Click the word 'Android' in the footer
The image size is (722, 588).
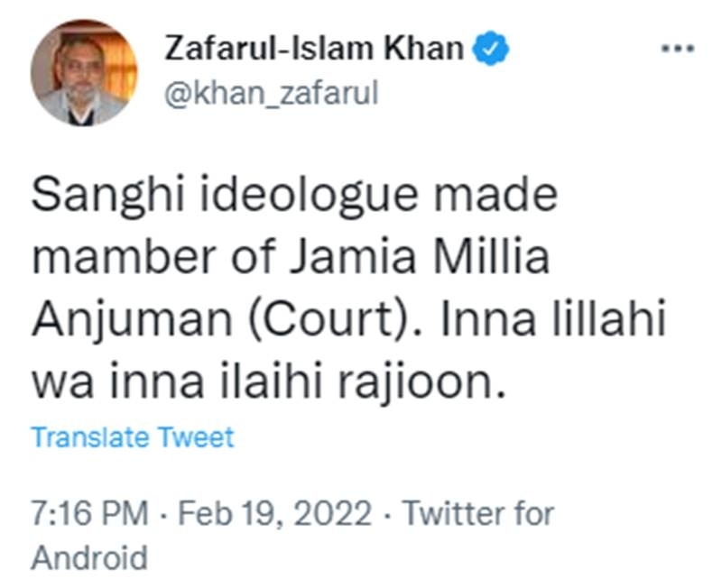tap(89, 556)
